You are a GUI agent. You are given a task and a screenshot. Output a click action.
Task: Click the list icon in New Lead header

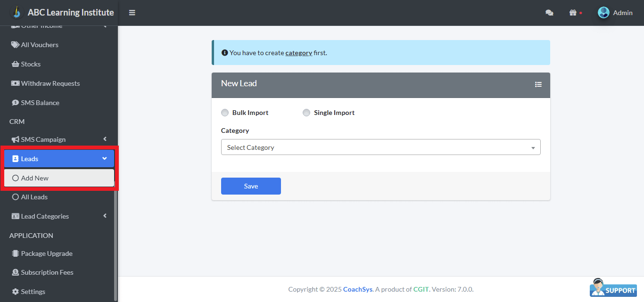(x=538, y=84)
